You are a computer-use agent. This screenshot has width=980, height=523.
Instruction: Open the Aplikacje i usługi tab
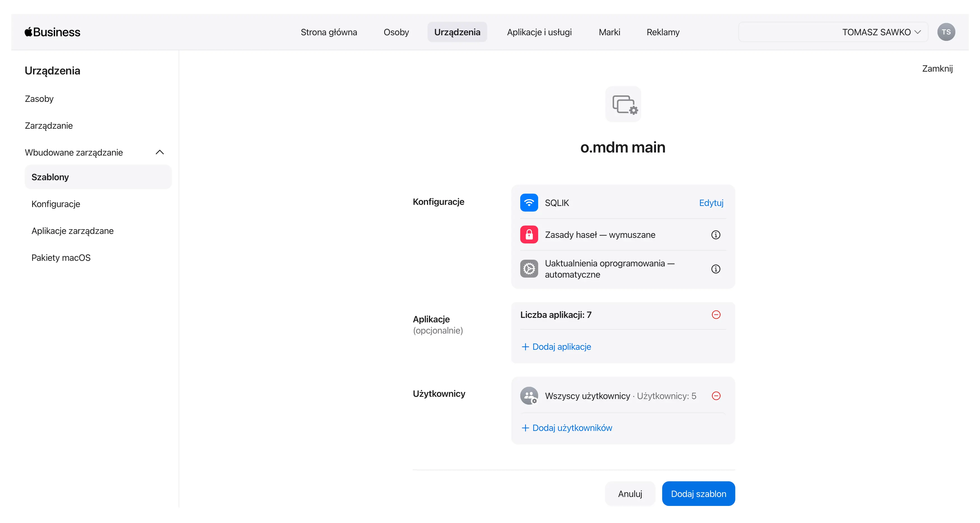(539, 32)
